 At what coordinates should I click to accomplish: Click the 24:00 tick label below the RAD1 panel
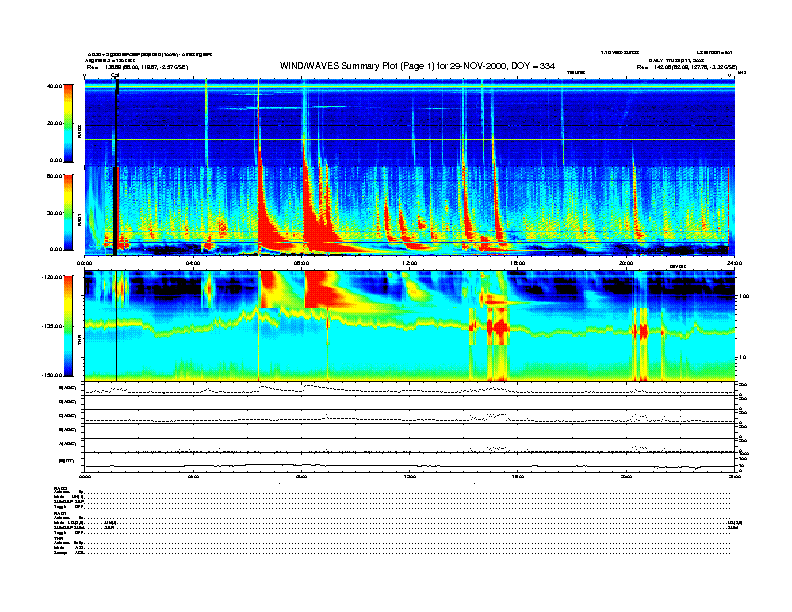[x=734, y=263]
